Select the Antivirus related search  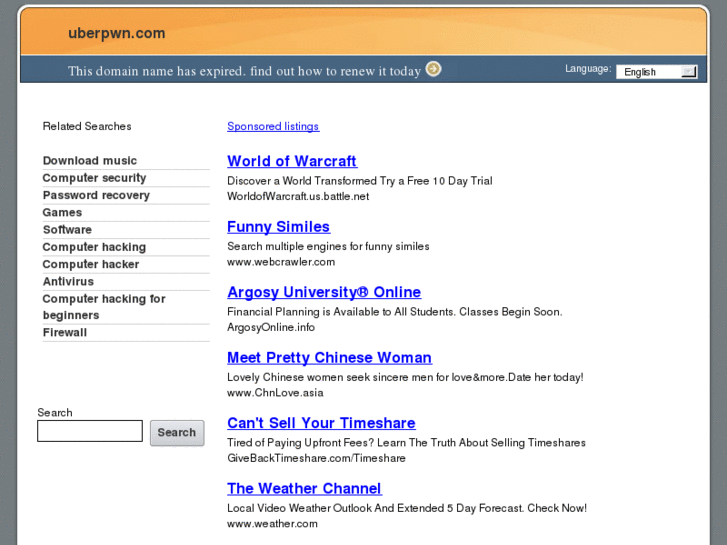68,282
